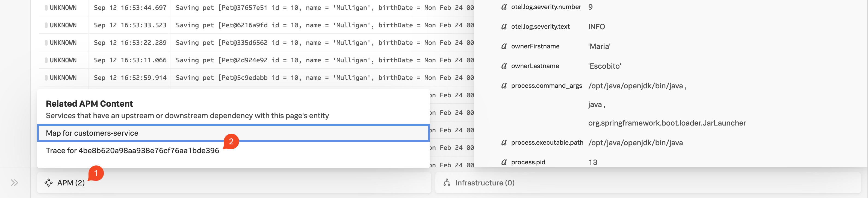
Task: Open Trace for 4be8b620a98a938e76cf76aa1bde396
Action: (132, 150)
